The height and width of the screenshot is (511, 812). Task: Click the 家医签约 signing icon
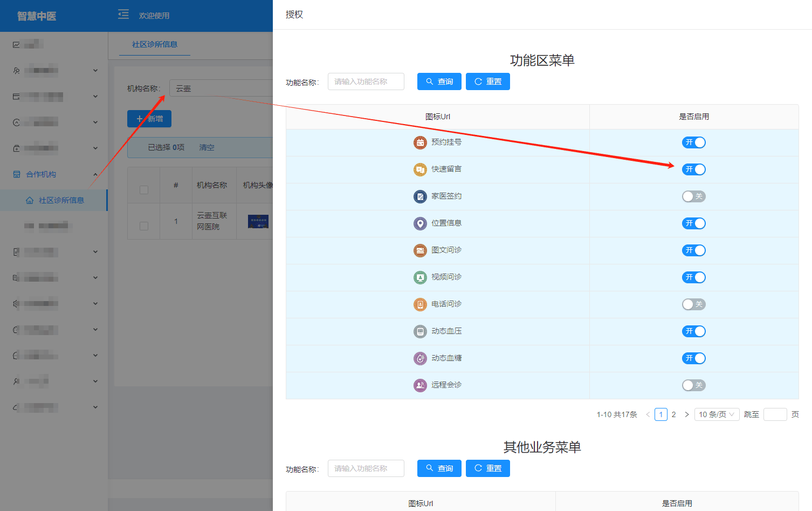click(419, 196)
